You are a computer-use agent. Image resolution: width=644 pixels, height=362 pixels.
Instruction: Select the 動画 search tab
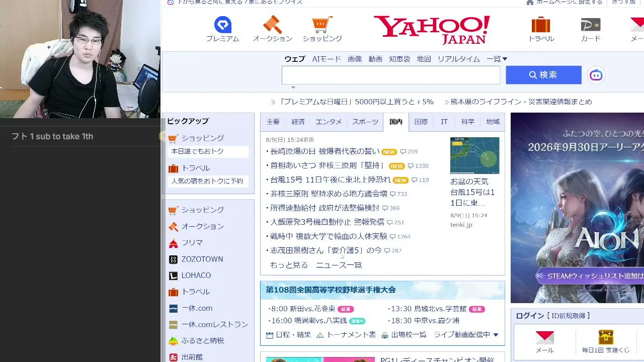[375, 59]
